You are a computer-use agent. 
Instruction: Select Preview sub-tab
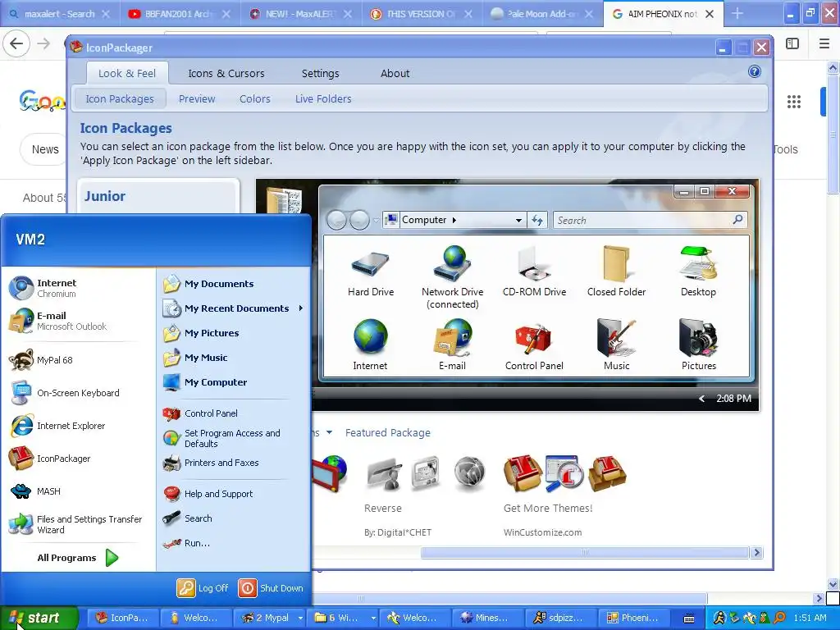[197, 98]
